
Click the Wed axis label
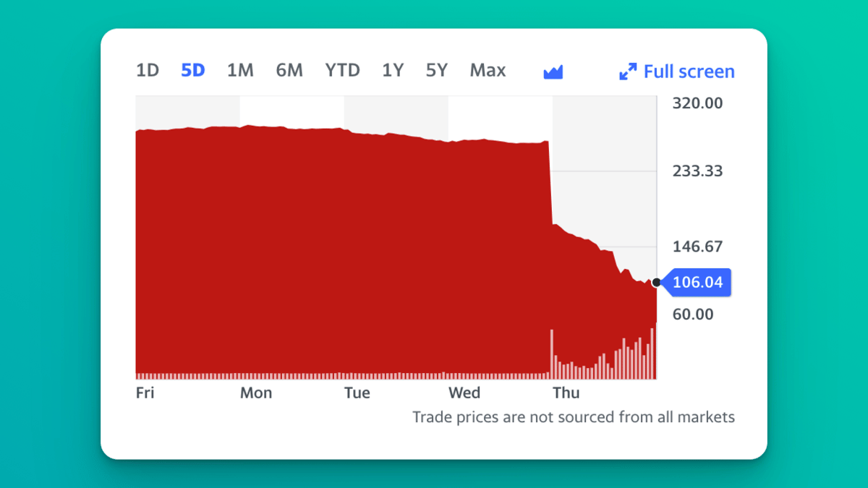[x=464, y=393]
